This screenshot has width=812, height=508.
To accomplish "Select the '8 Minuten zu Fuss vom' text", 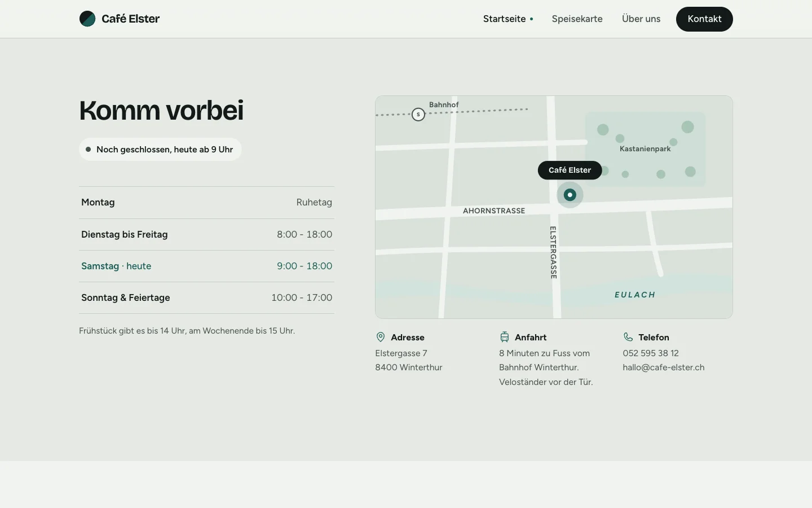I will [x=545, y=353].
